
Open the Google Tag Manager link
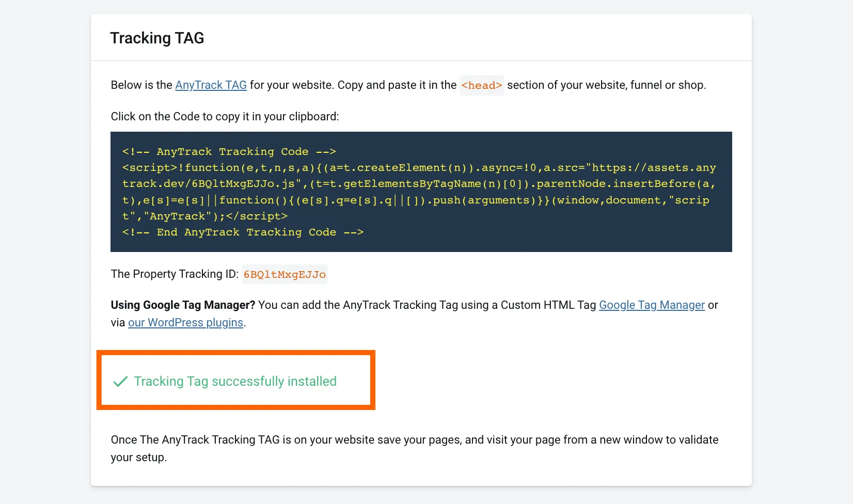(652, 305)
